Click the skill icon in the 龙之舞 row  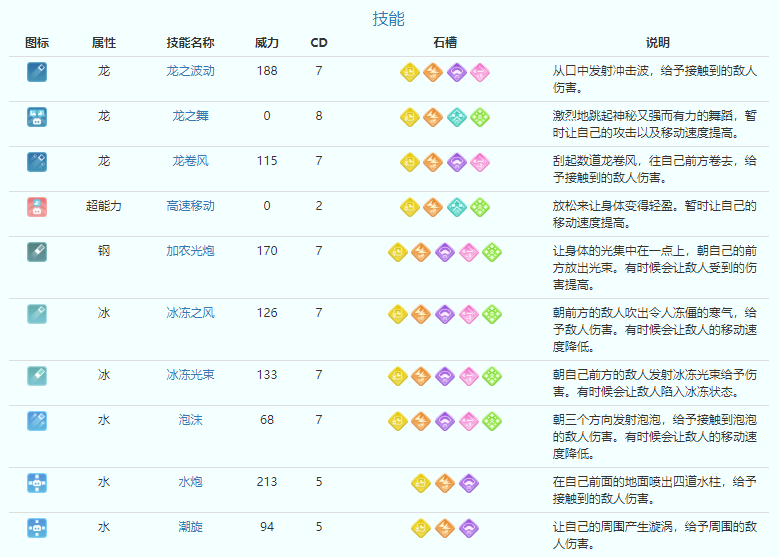pos(37,116)
